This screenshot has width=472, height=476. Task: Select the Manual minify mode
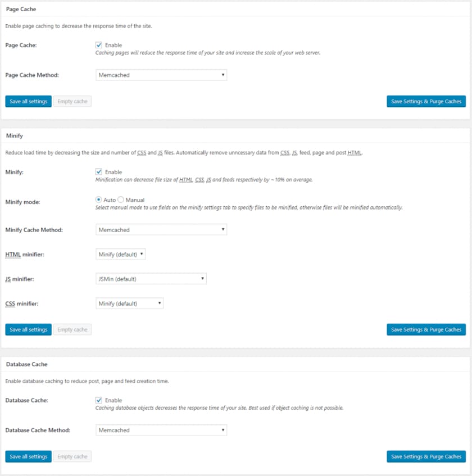121,200
